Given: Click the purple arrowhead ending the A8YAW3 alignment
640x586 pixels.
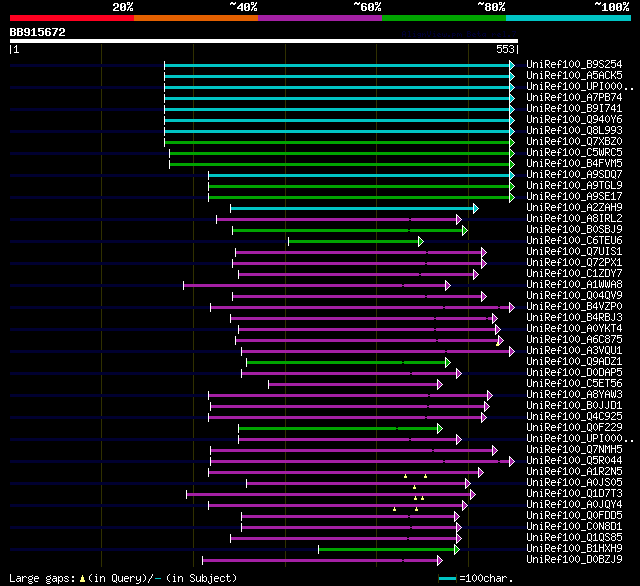Looking at the screenshot, I should click(x=490, y=395).
